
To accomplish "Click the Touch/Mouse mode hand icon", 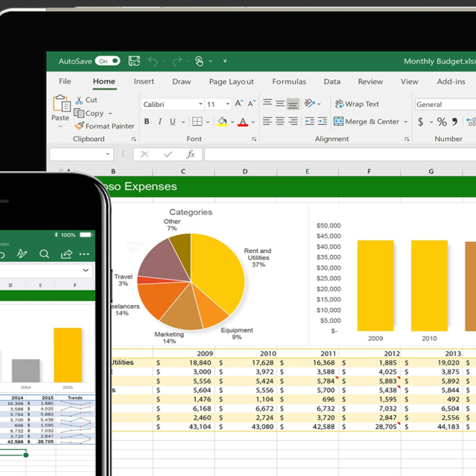I will (x=200, y=61).
